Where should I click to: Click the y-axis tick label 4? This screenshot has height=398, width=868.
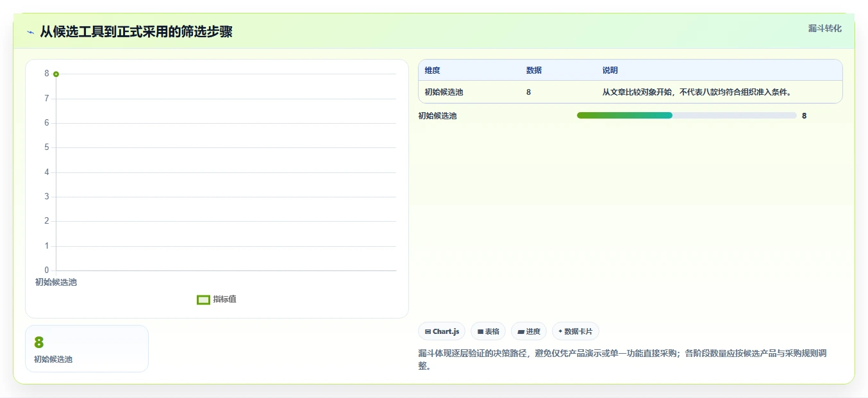47,172
